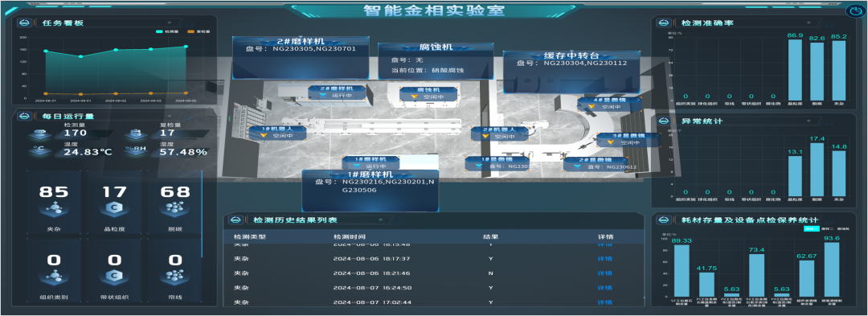
Task: Open the 2#磨样机 info card
Action: [x=301, y=58]
